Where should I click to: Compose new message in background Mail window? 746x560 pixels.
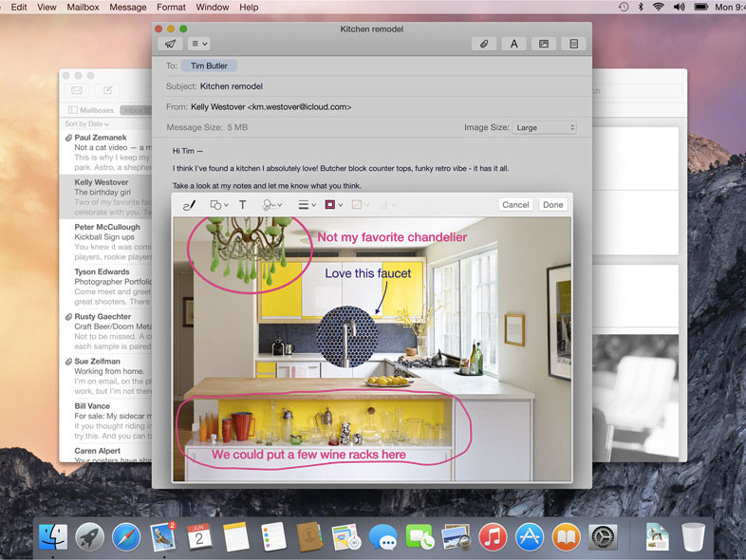(x=107, y=90)
